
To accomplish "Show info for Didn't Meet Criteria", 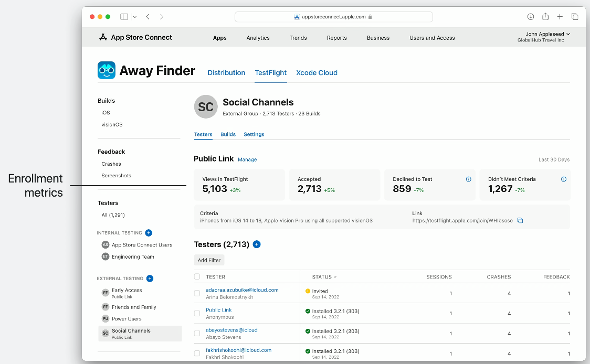I will pos(564,179).
